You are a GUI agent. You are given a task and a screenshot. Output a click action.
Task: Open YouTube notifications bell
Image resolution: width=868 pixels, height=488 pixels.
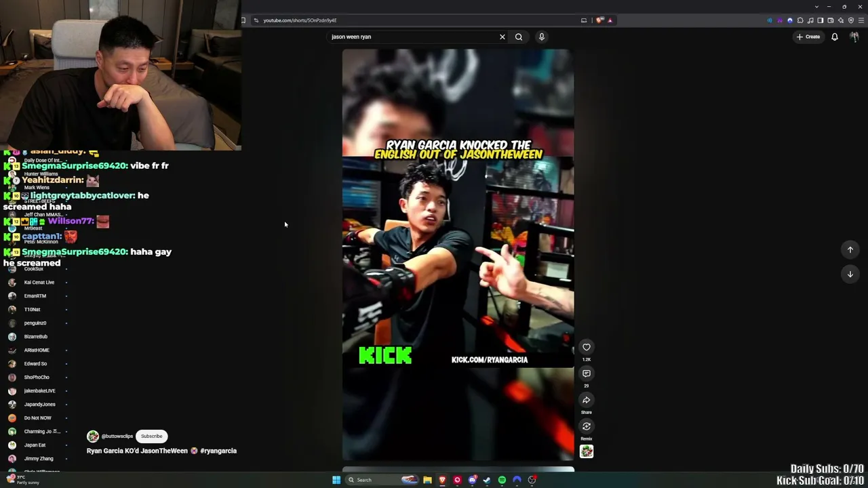(835, 37)
